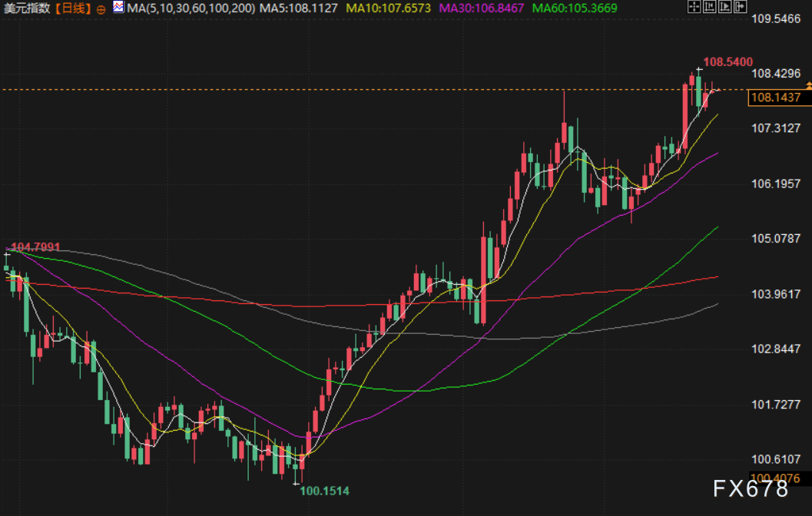Screen dimensions: 812x516
Task: Click the 100.1514 low price label
Action: coord(324,490)
